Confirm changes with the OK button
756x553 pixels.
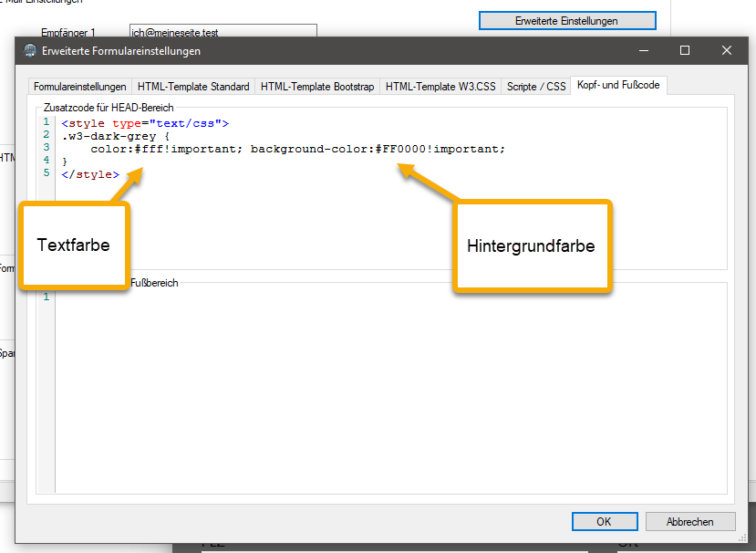[x=604, y=521]
